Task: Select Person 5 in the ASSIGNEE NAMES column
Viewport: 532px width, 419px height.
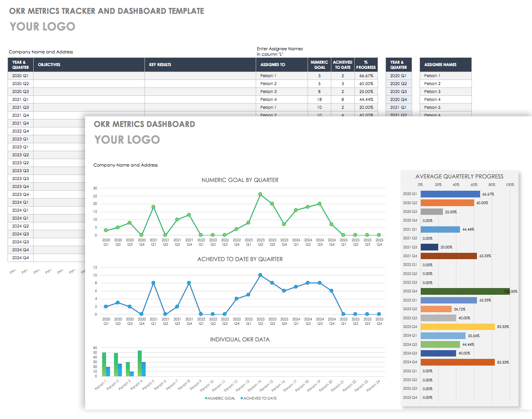Action: [x=446, y=107]
